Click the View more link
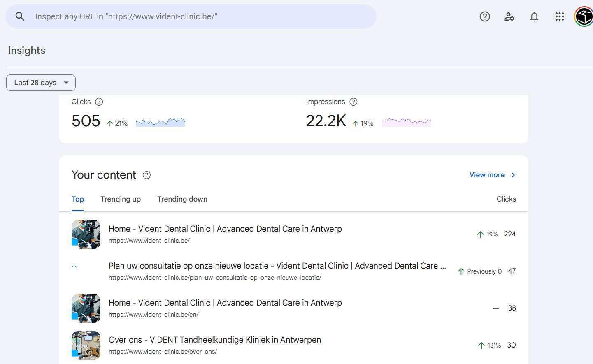The width and height of the screenshot is (593, 364). pyautogui.click(x=487, y=175)
